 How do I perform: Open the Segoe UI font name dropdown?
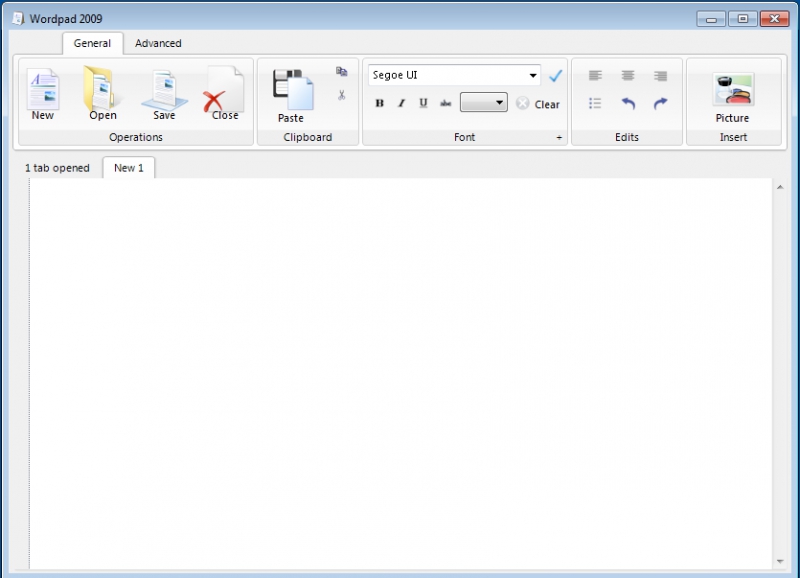click(533, 76)
